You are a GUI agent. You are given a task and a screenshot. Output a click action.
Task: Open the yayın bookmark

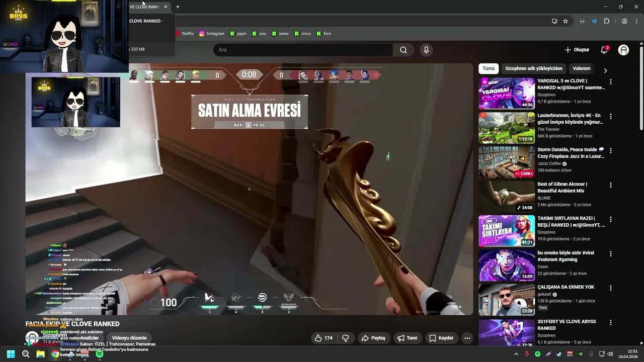click(238, 34)
